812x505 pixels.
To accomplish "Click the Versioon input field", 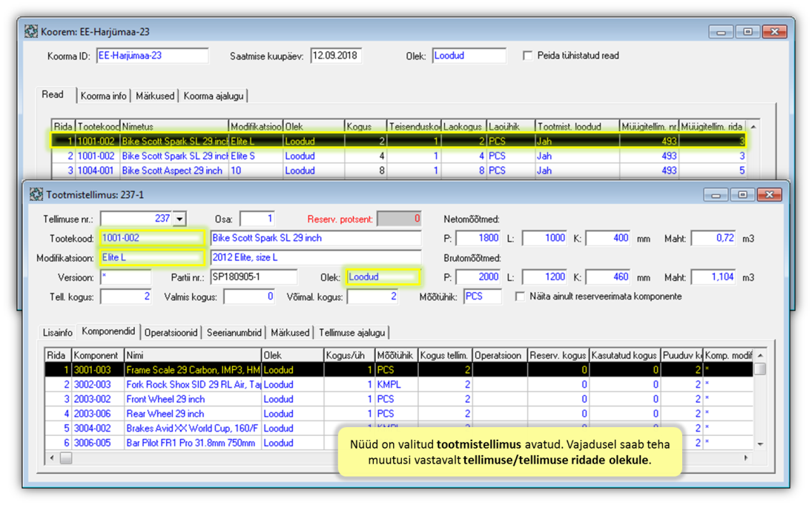I will coord(126,277).
